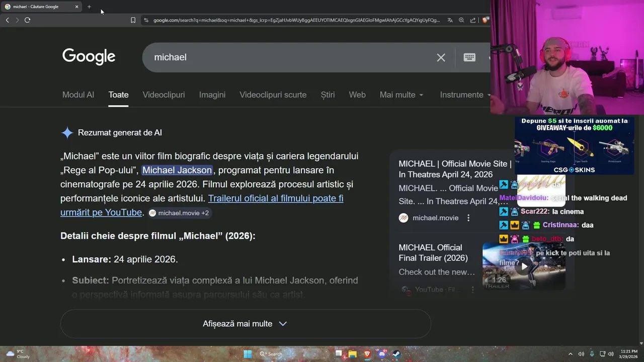Select the Toate results tab
644x362 pixels.
click(119, 95)
